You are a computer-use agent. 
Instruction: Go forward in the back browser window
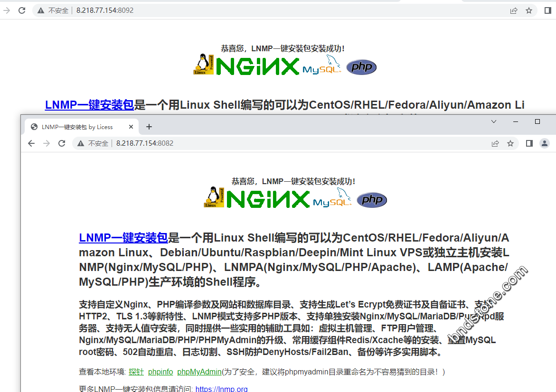point(7,10)
